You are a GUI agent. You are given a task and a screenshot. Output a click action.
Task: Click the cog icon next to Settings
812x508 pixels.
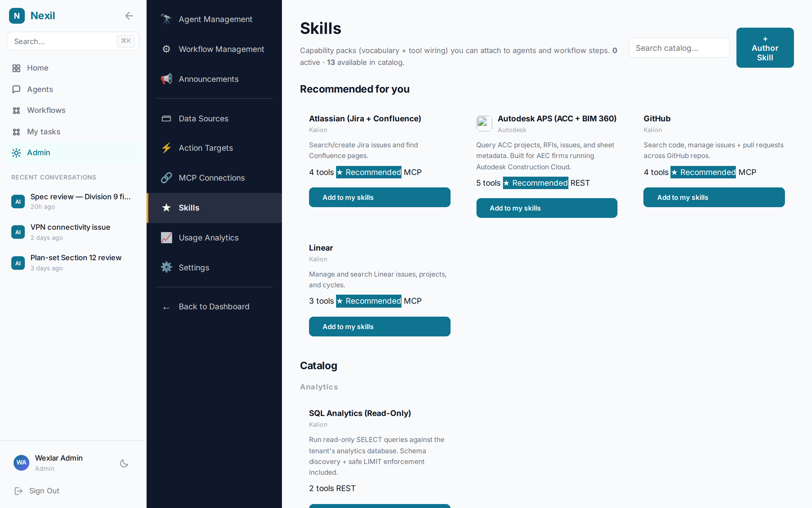(x=166, y=268)
